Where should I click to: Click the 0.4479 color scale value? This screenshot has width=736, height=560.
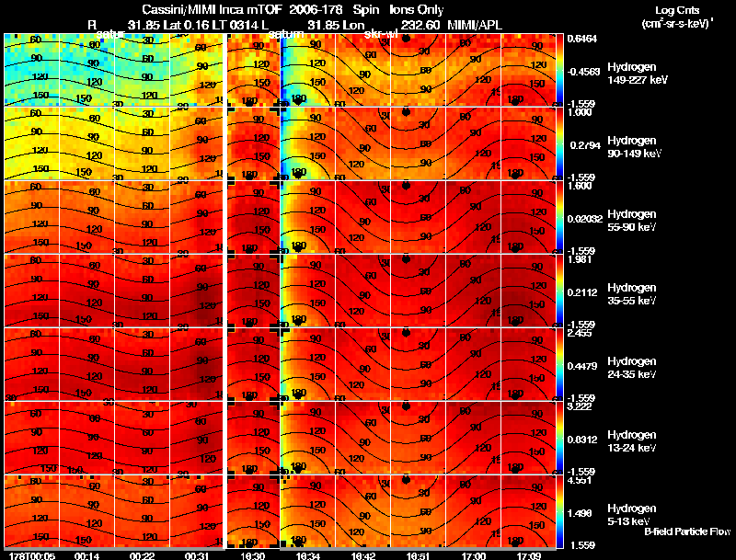click(x=582, y=366)
